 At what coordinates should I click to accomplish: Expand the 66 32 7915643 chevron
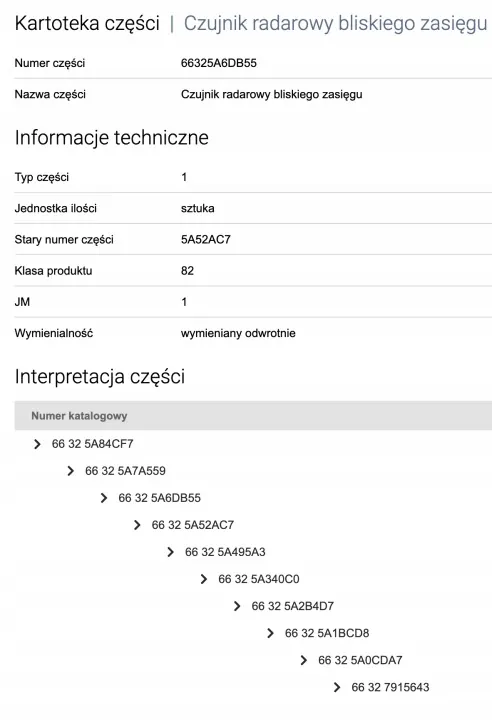pos(337,688)
